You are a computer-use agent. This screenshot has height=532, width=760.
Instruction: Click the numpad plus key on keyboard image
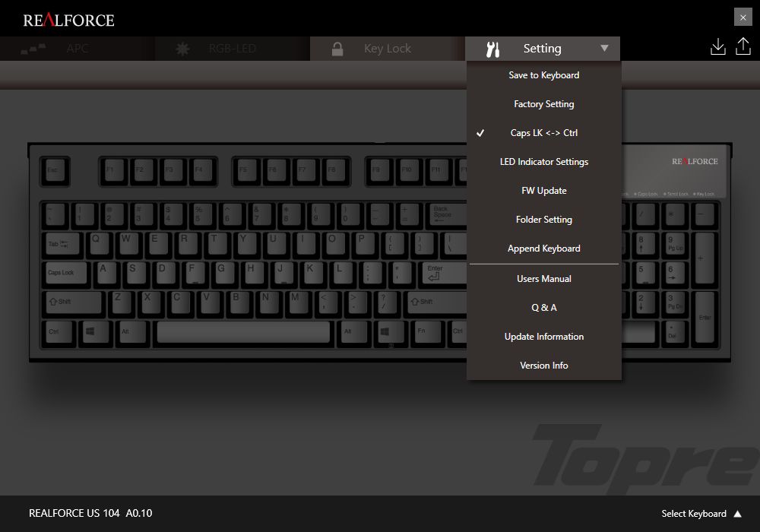coord(705,258)
